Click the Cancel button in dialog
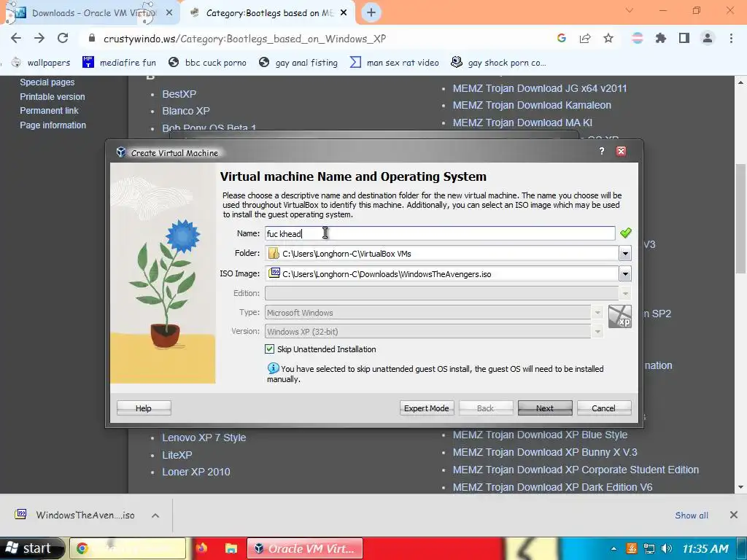The image size is (747, 560). 603,408
